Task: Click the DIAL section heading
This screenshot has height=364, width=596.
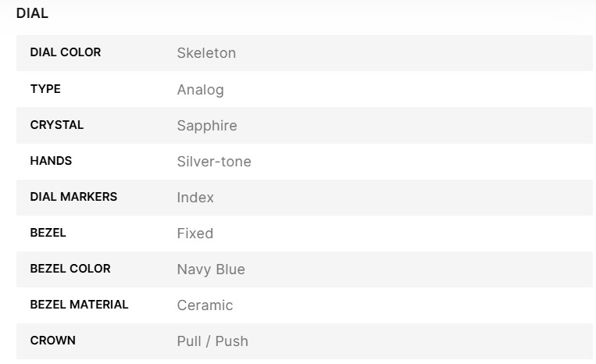Action: coord(32,13)
